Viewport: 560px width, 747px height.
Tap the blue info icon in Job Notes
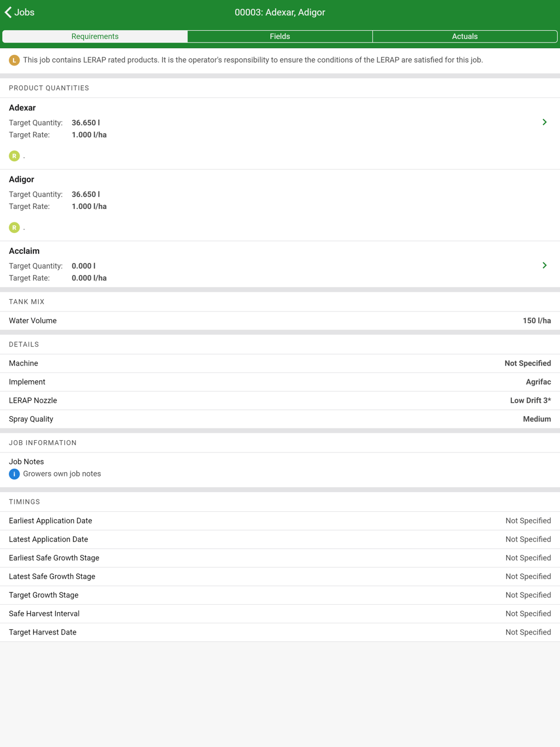tap(15, 474)
